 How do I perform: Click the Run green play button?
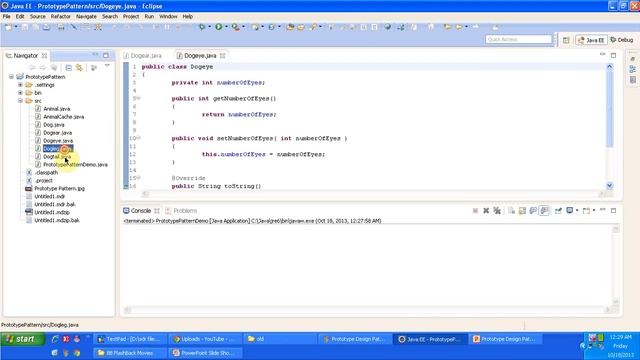coord(219,27)
